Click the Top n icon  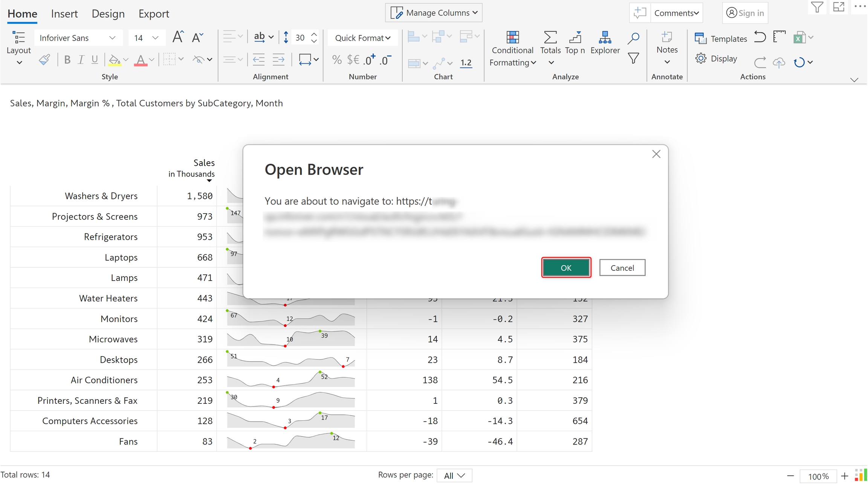pyautogui.click(x=575, y=38)
